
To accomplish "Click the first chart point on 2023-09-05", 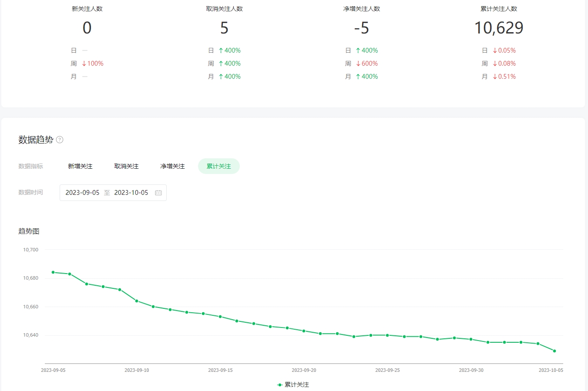I will (x=53, y=272).
